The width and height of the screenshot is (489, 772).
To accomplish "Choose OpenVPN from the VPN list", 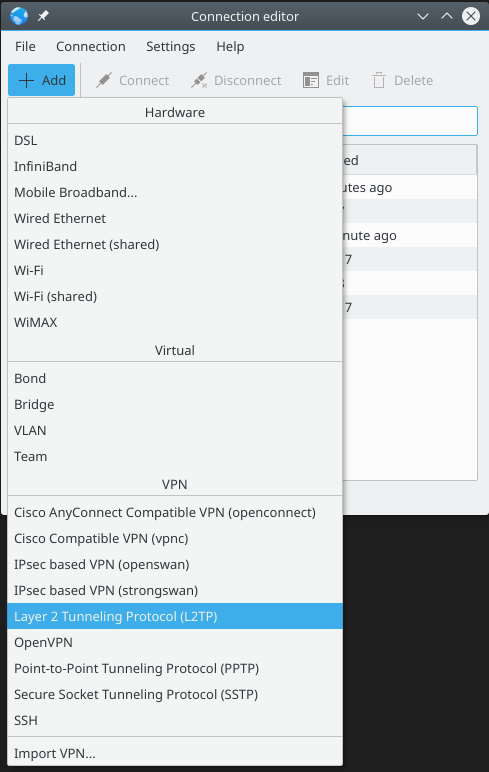I will pyautogui.click(x=175, y=642).
